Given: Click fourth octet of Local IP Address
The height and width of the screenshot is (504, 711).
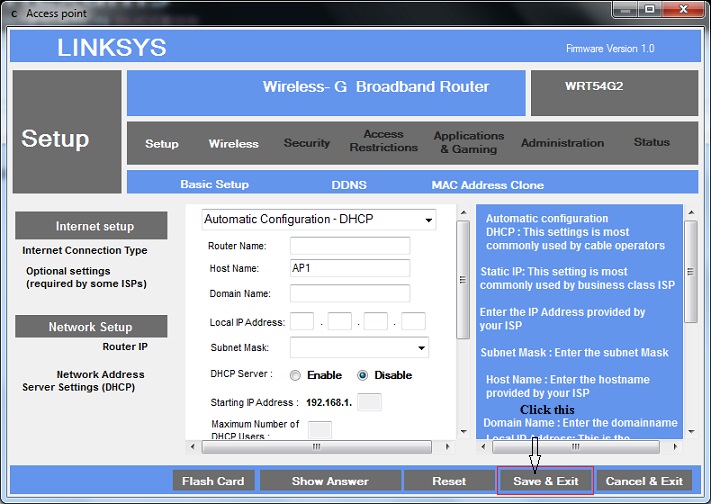Looking at the screenshot, I should click(x=414, y=321).
